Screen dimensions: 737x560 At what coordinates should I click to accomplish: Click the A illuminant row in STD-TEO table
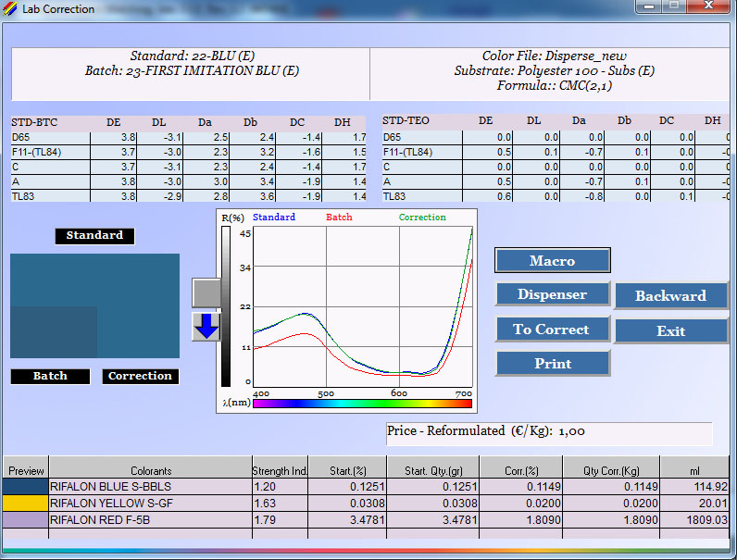pos(556,181)
